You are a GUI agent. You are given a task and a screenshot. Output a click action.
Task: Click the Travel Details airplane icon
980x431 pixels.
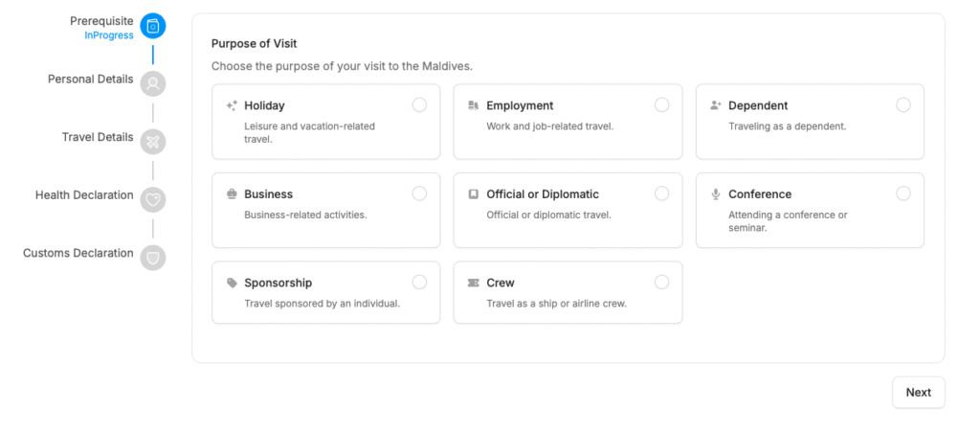point(153,142)
